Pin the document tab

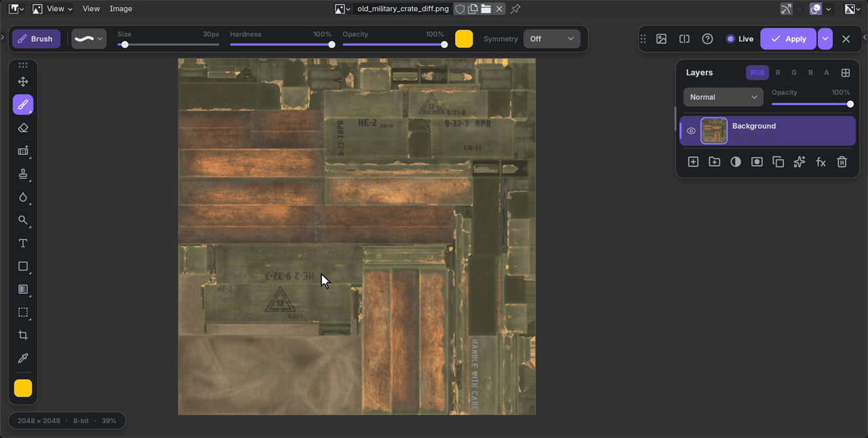[x=515, y=9]
